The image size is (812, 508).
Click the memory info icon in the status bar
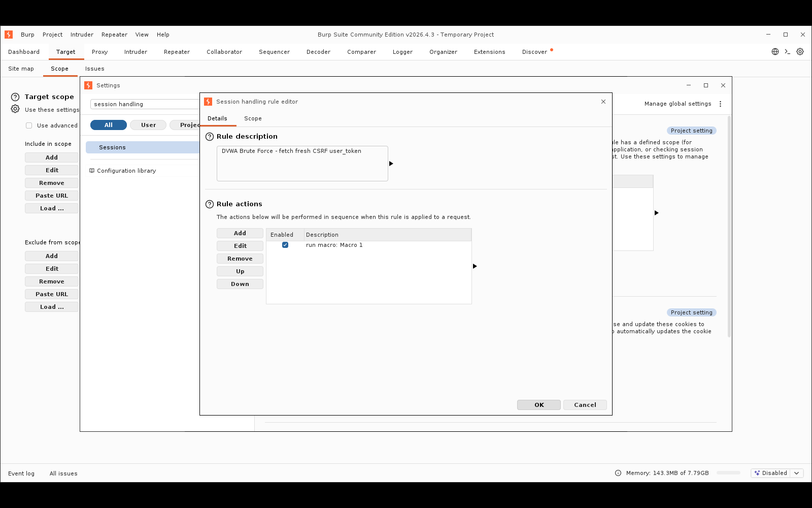tap(618, 473)
